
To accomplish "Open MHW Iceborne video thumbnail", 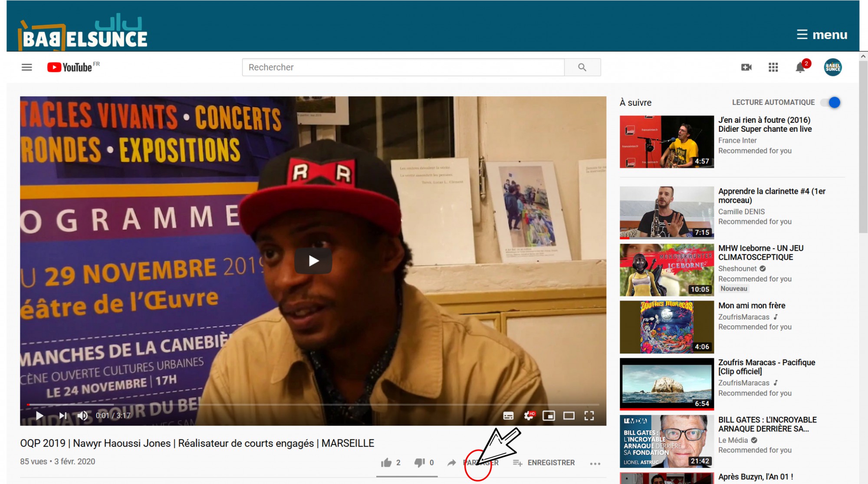I will [x=667, y=270].
